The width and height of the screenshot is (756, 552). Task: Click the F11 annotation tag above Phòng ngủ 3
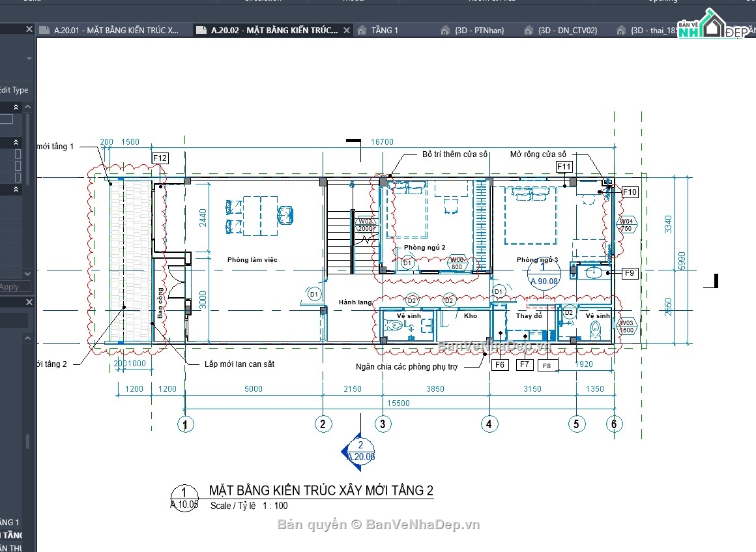pos(564,167)
